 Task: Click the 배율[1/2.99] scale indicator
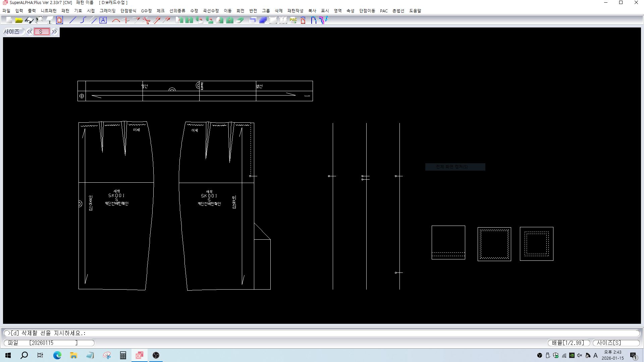click(568, 343)
